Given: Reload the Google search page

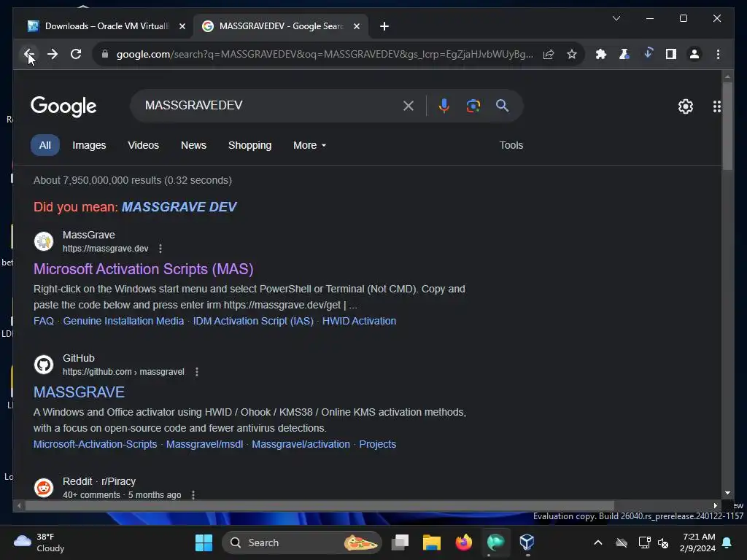Looking at the screenshot, I should (x=76, y=54).
